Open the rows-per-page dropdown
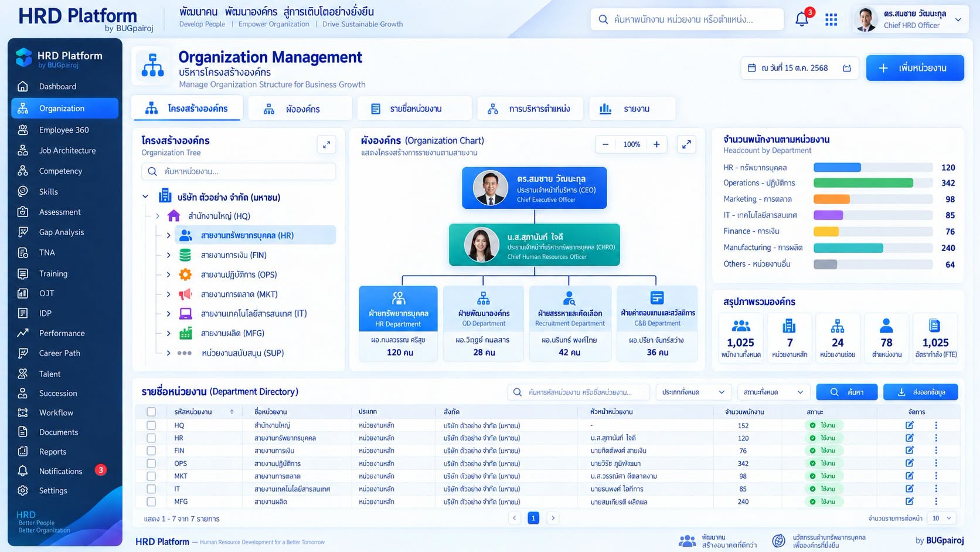The width and height of the screenshot is (980, 552). click(942, 518)
